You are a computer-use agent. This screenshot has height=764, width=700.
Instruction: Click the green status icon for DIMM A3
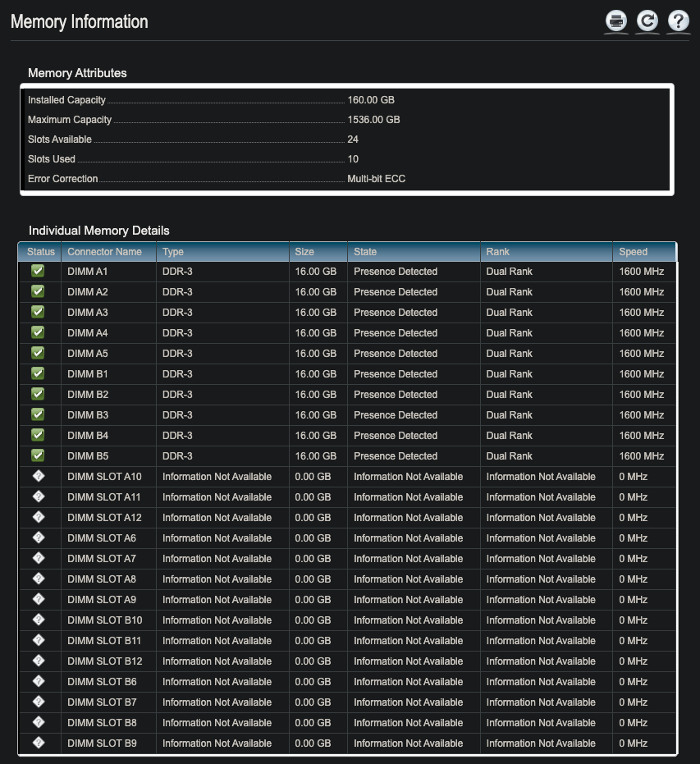(x=38, y=312)
